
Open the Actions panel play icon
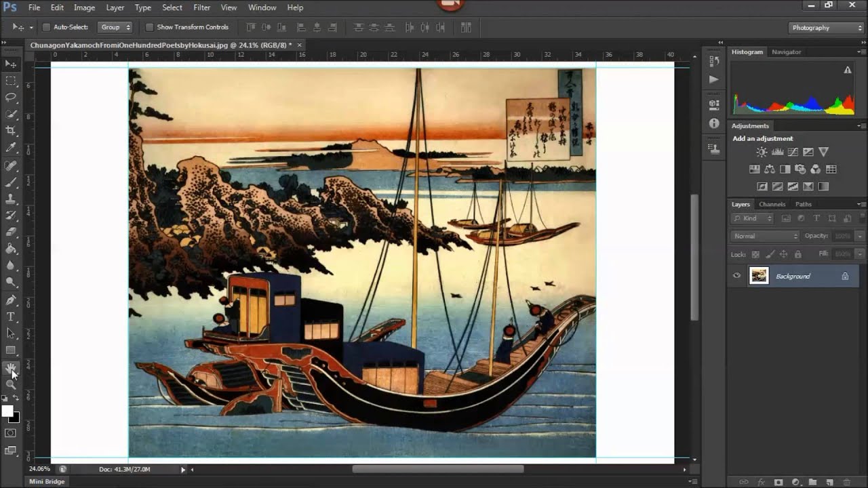click(x=713, y=79)
